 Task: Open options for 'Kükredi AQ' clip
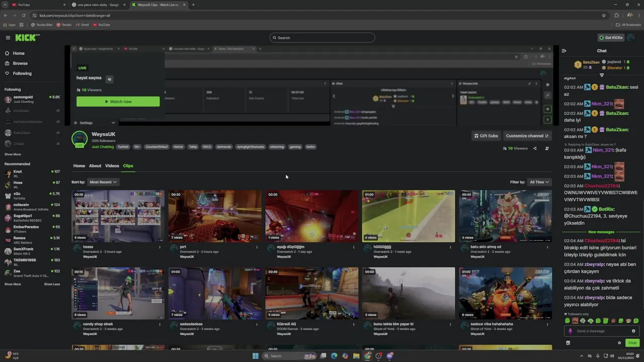[x=354, y=324]
